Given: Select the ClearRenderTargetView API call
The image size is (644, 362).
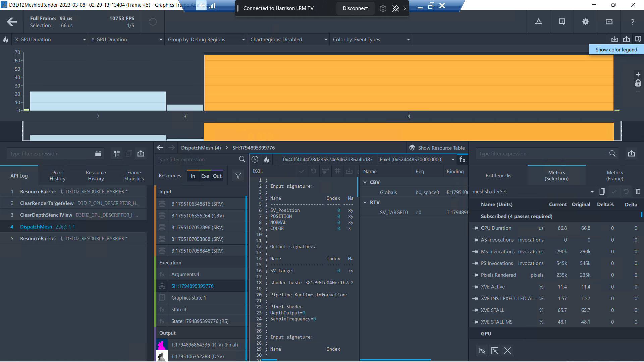Looking at the screenshot, I should pos(73,203).
